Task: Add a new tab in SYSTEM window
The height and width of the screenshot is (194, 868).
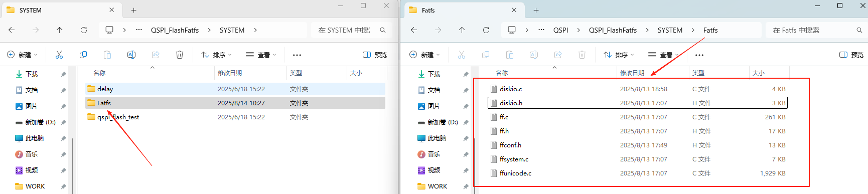Action: [133, 10]
